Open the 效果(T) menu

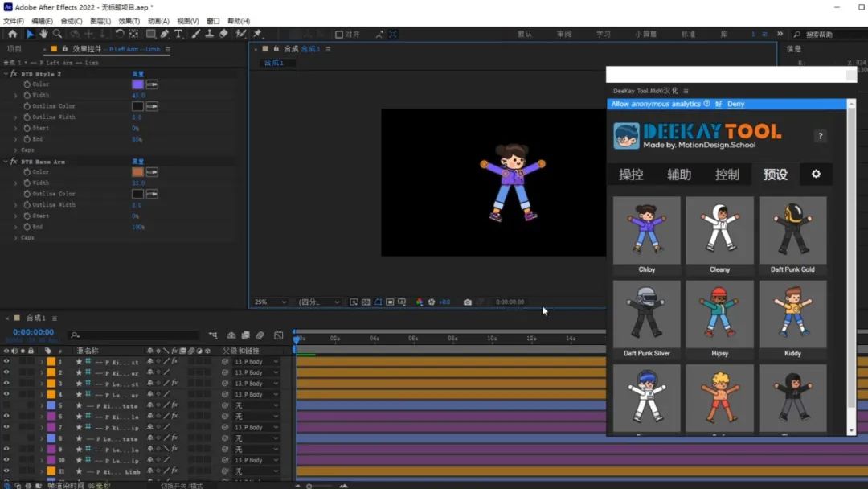129,21
